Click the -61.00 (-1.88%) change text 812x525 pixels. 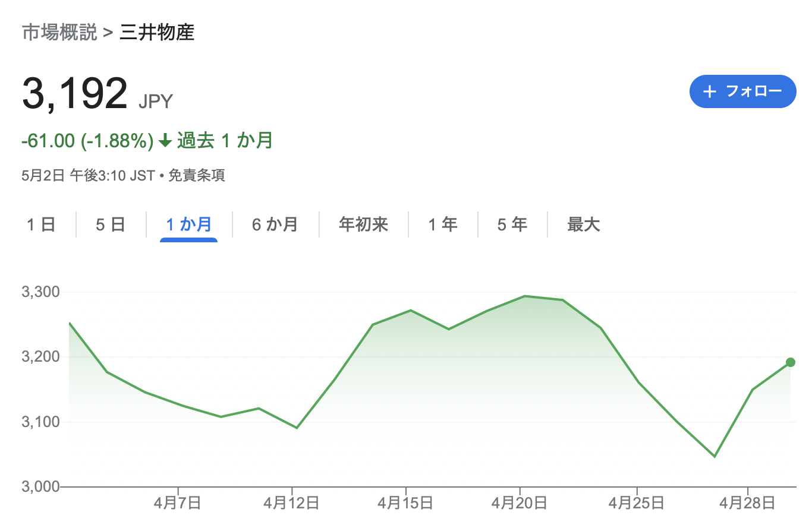tap(88, 141)
